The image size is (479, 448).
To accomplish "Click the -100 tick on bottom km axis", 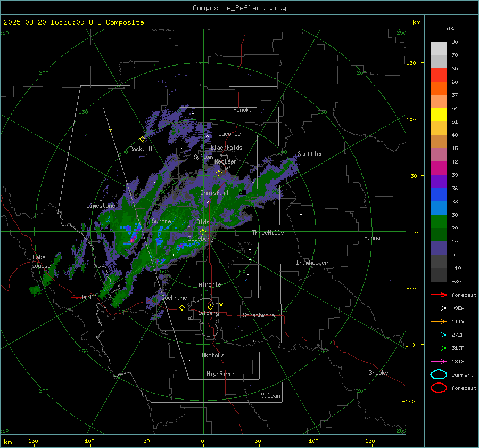I will coord(88,441).
